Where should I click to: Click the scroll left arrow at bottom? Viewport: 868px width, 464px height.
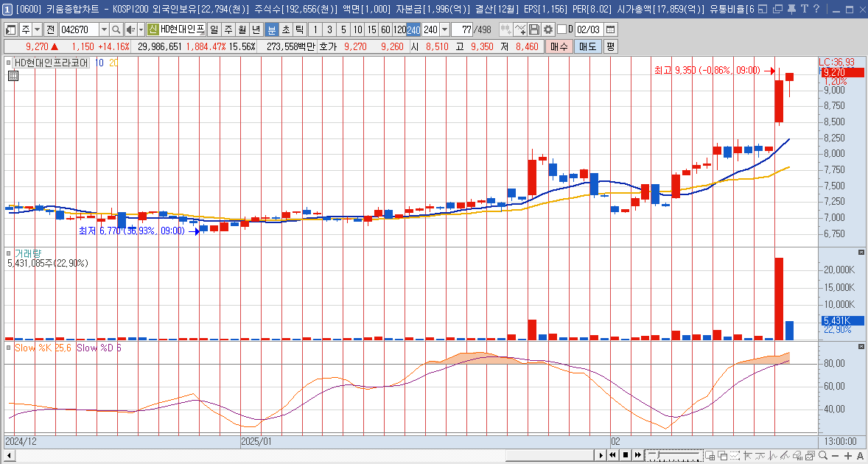8,455
